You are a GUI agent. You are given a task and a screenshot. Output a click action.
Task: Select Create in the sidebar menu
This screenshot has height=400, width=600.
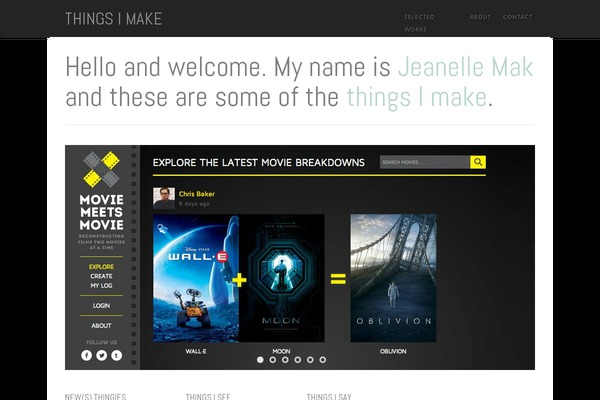[x=101, y=276]
